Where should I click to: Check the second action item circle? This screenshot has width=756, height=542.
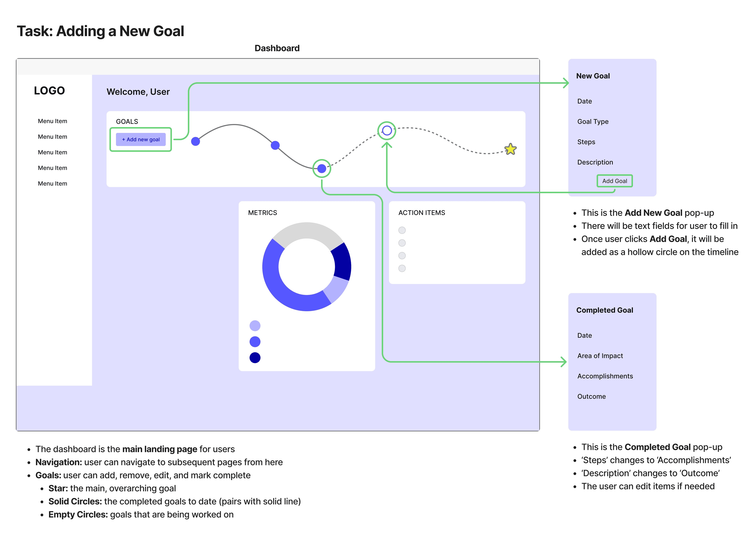coord(402,243)
